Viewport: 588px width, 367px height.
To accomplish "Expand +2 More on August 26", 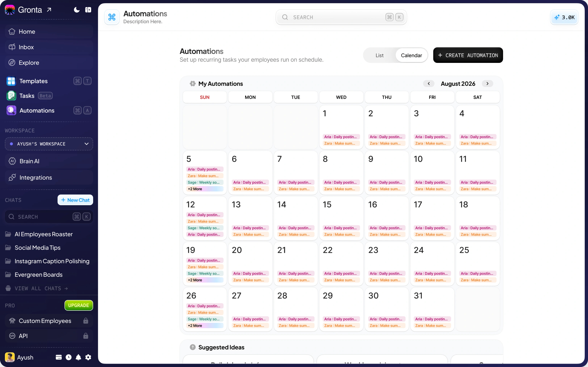I will click(x=205, y=326).
